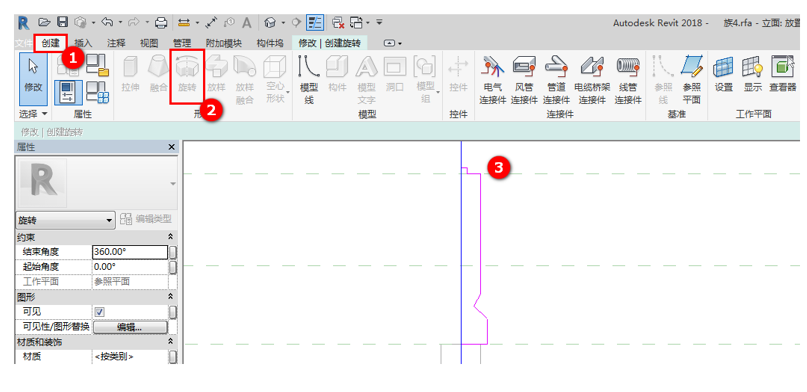Click the 设置 work plane set icon
Screen dimensions: 807x392
pos(724,75)
